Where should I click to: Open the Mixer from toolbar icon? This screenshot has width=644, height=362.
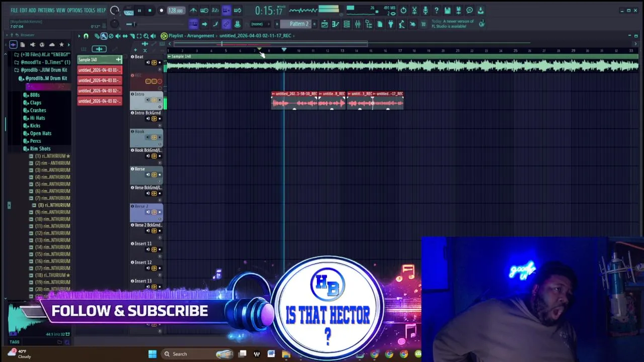click(x=358, y=24)
